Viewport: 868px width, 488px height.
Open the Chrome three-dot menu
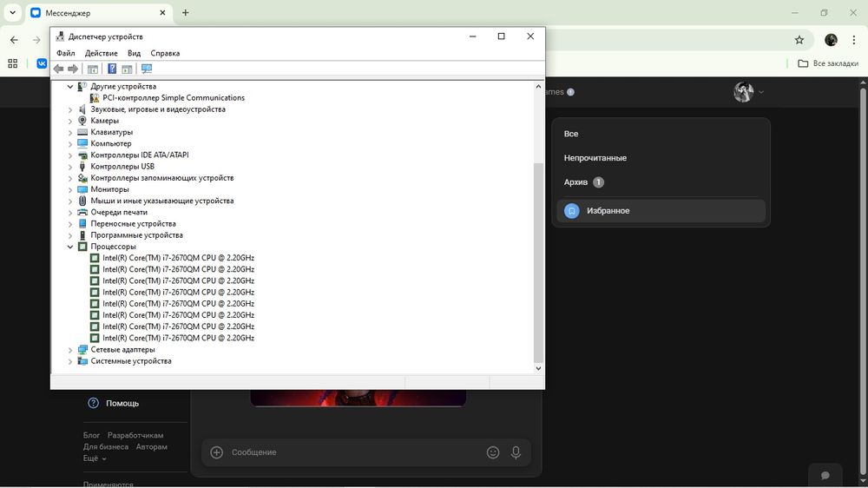(x=853, y=40)
